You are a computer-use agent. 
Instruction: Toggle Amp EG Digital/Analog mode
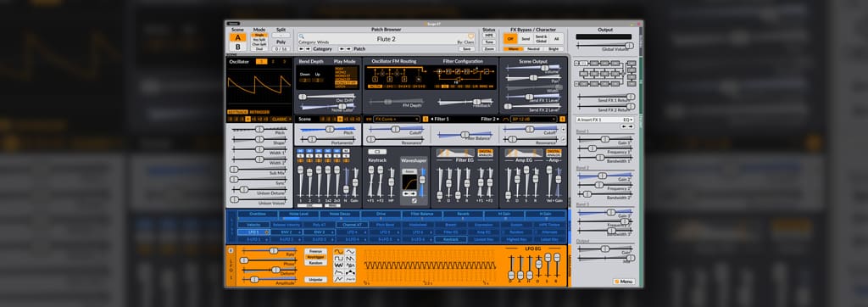[554, 153]
